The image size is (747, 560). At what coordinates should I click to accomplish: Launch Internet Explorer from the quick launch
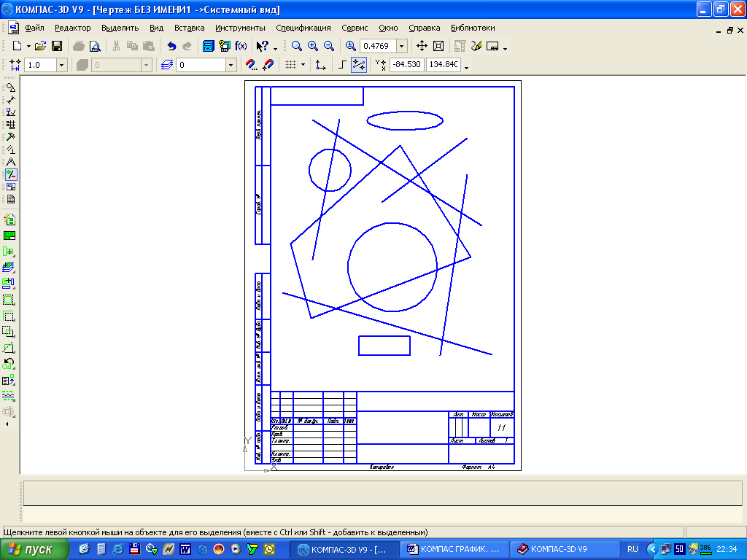[x=117, y=550]
